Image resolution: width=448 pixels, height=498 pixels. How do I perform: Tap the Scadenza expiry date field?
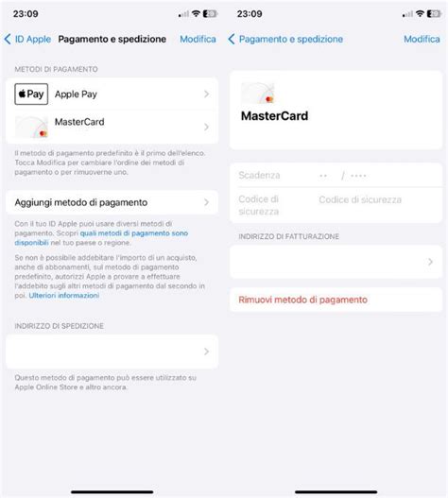pos(336,176)
